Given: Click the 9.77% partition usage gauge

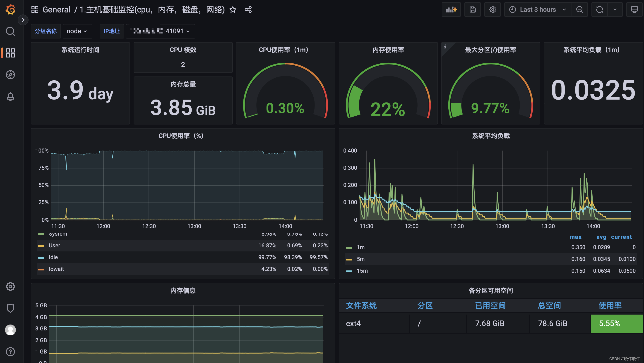Looking at the screenshot, I should [x=490, y=91].
